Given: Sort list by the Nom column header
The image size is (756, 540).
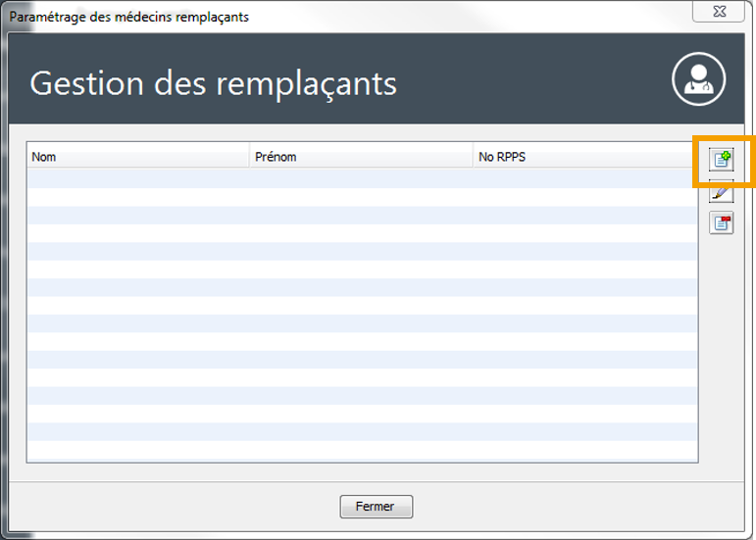Looking at the screenshot, I should pos(137,156).
